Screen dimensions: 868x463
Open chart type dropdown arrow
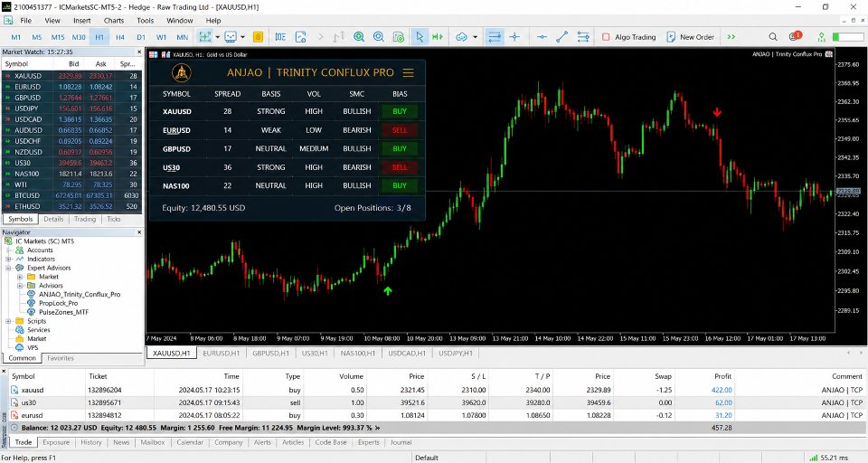point(218,37)
